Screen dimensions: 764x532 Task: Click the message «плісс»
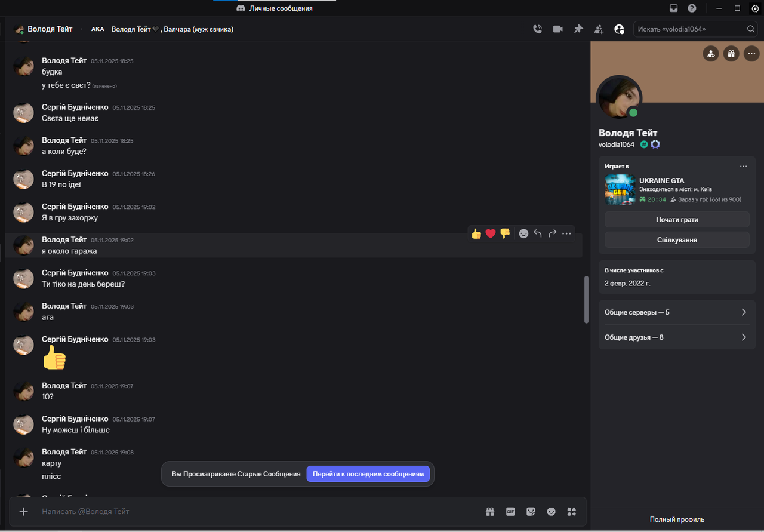click(x=51, y=476)
